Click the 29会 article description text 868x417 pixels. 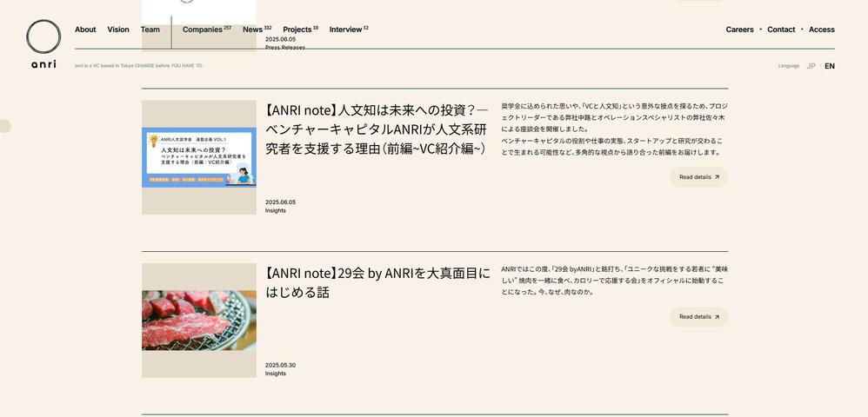click(614, 281)
